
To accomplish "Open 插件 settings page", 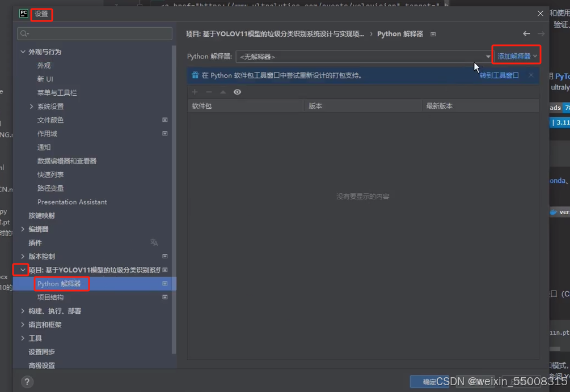I will pos(35,243).
